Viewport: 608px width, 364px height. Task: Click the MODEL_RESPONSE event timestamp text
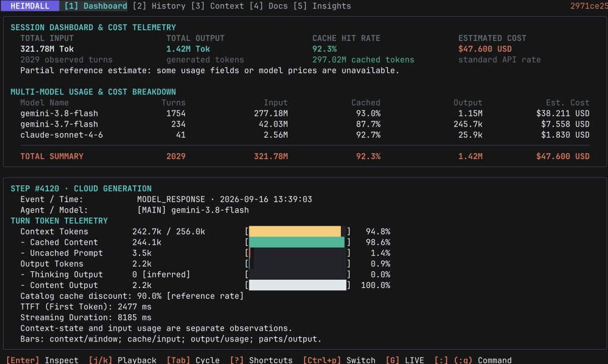224,200
